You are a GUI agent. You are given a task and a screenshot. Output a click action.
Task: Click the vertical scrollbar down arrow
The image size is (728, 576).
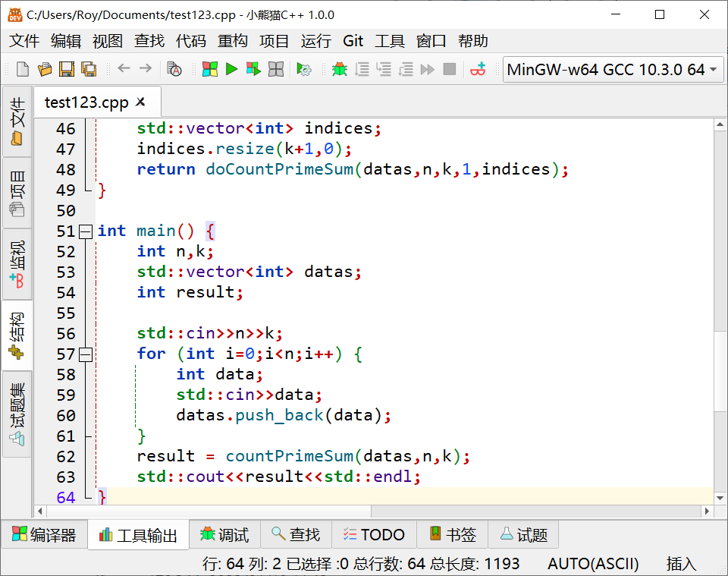(x=720, y=498)
